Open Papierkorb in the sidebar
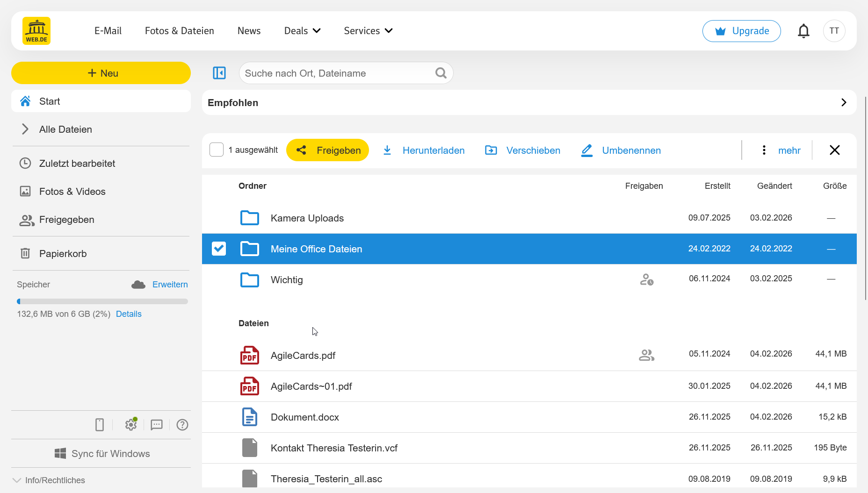The height and width of the screenshot is (493, 868). (x=63, y=254)
